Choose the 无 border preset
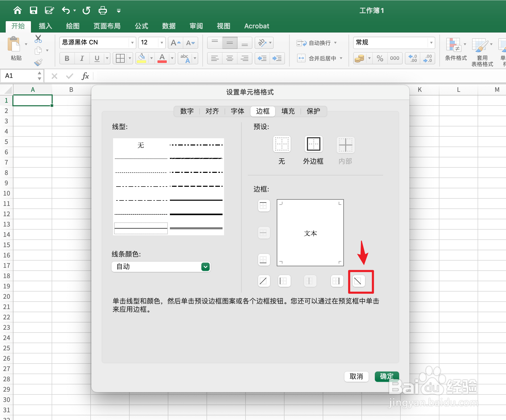 click(281, 144)
